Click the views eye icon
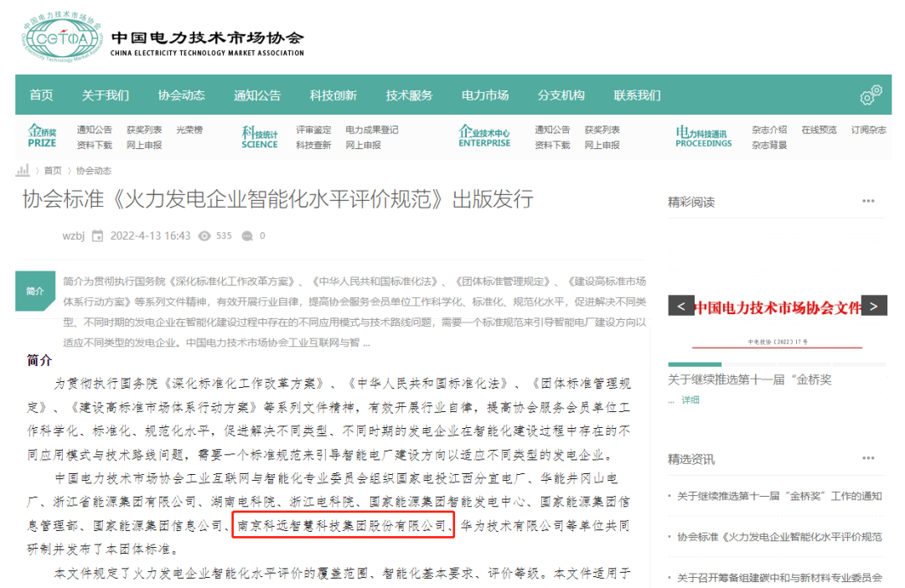Image resolution: width=905 pixels, height=588 pixels. click(204, 236)
